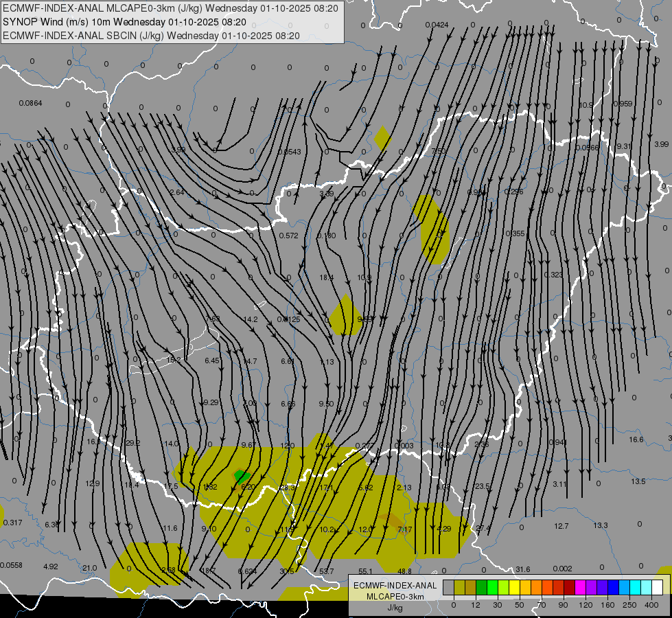Image resolution: width=672 pixels, height=618 pixels.
Task: Click the olive swatch after the 0 tick
Action: point(459,587)
